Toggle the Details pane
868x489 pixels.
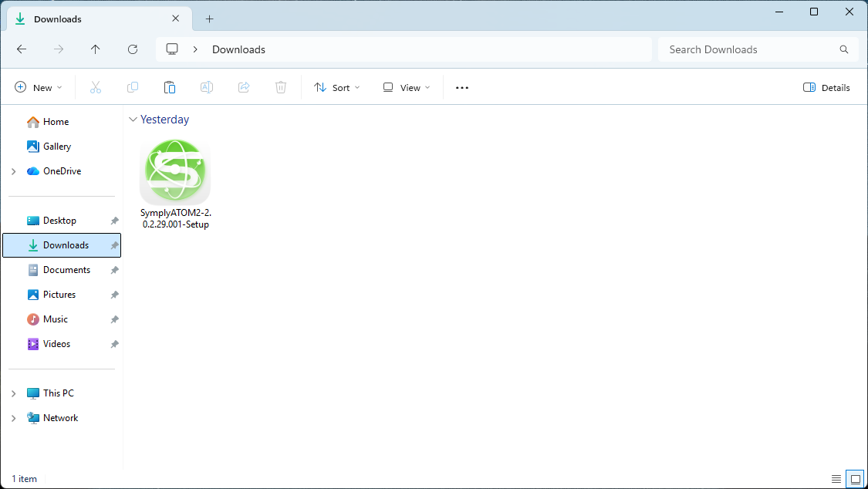click(826, 87)
